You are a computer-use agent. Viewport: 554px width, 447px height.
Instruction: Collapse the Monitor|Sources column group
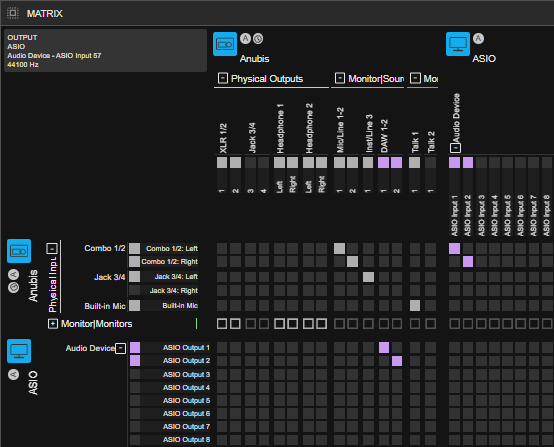pos(340,78)
